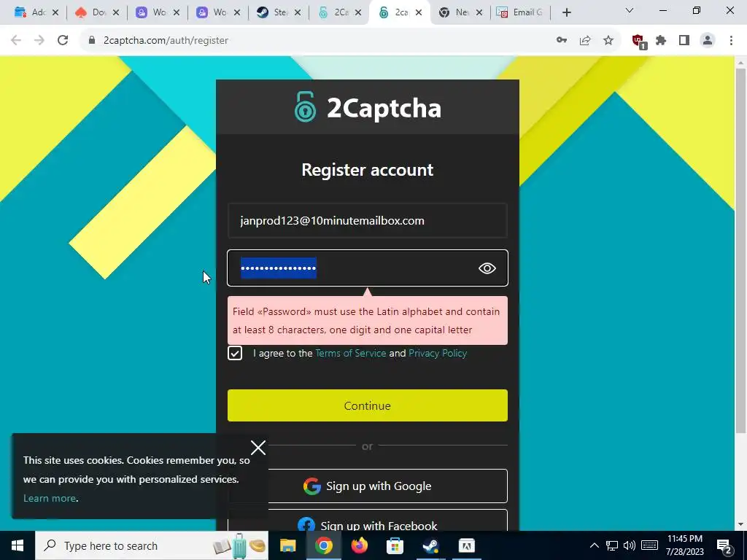Go back using browser back arrow
747x560 pixels.
pyautogui.click(x=16, y=41)
